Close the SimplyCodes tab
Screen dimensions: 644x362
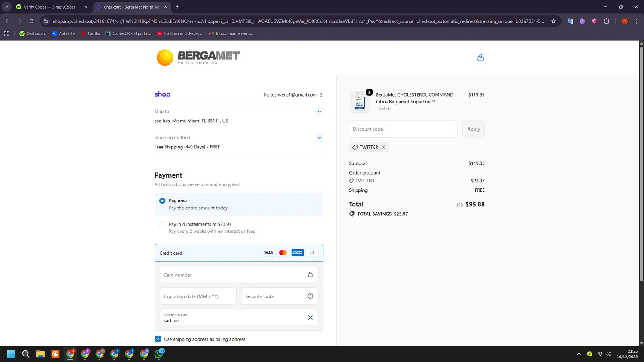coord(86,7)
